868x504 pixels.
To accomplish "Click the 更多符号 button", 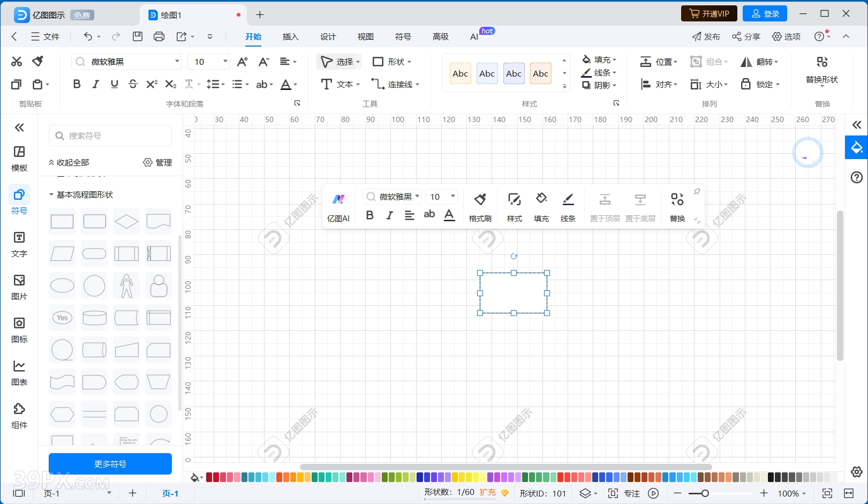I will tap(110, 464).
